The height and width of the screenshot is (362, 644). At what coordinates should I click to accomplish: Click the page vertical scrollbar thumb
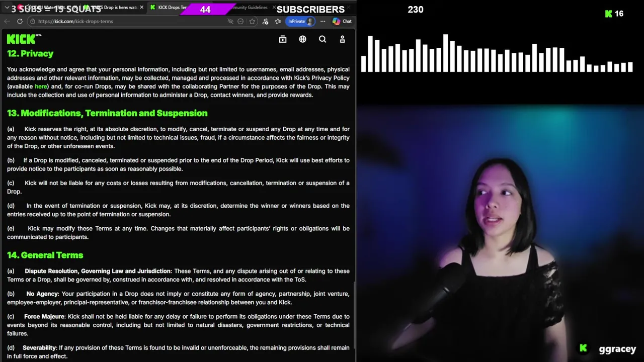point(354,314)
